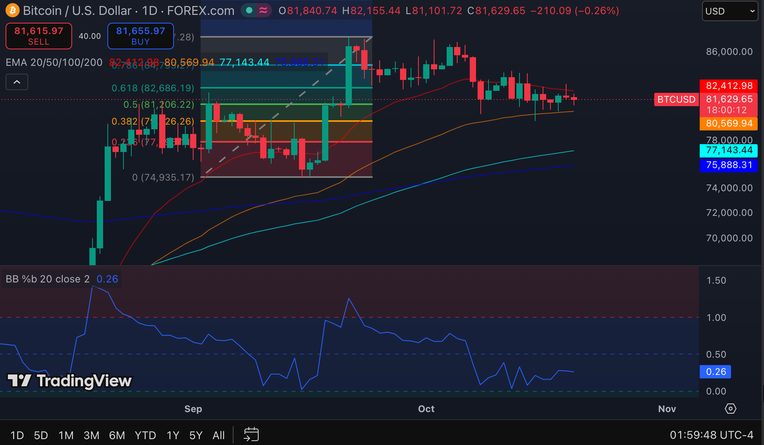Select the All time range
This screenshot has height=445, width=764.
tap(218, 435)
